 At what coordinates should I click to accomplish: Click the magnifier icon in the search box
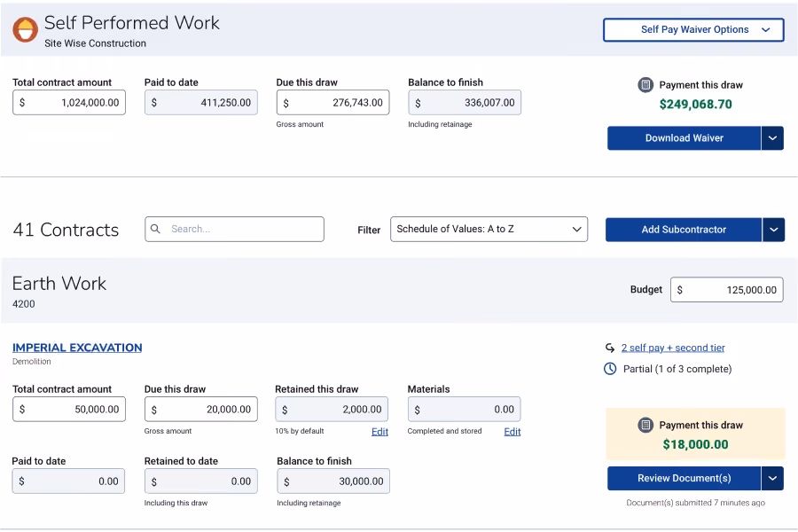156,229
